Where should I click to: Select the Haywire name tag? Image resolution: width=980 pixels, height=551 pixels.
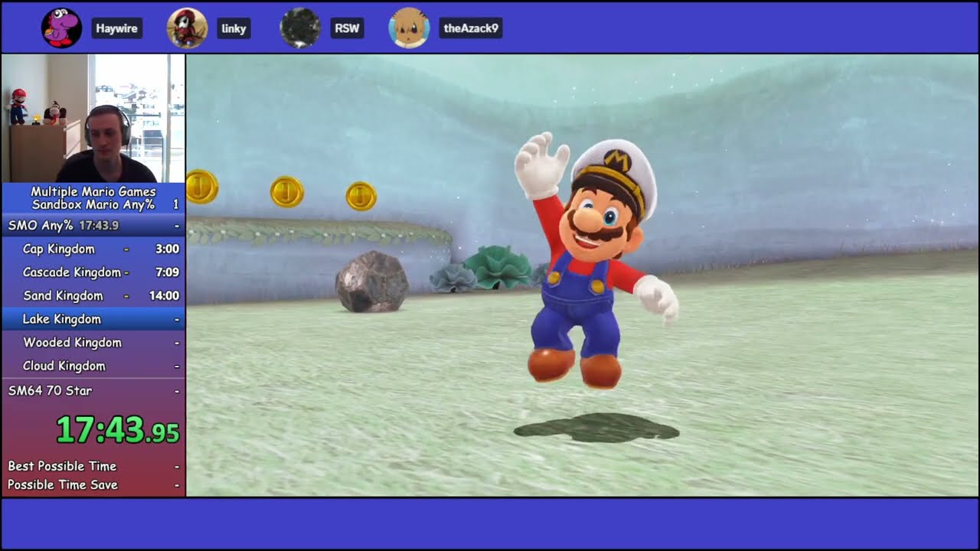[117, 28]
